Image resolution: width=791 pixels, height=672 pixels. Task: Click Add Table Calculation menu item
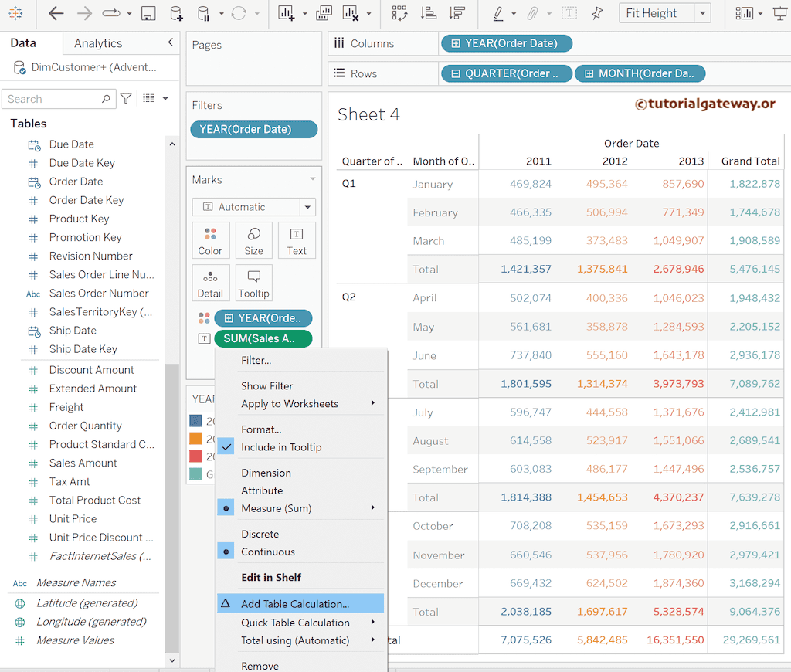(x=300, y=603)
